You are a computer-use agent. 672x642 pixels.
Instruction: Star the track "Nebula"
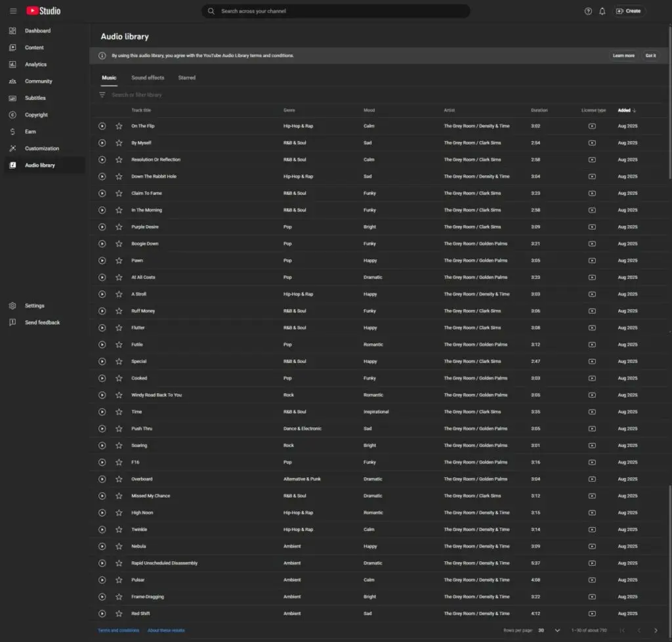click(119, 546)
